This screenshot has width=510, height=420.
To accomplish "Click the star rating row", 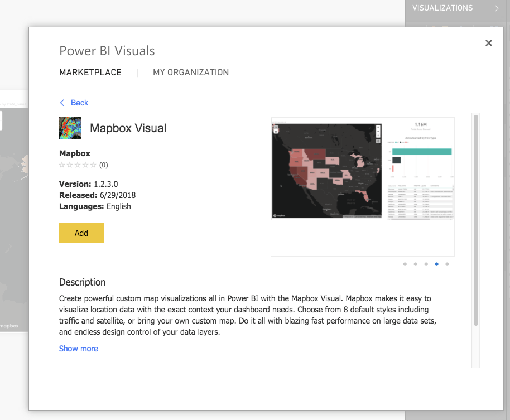I will click(78, 165).
